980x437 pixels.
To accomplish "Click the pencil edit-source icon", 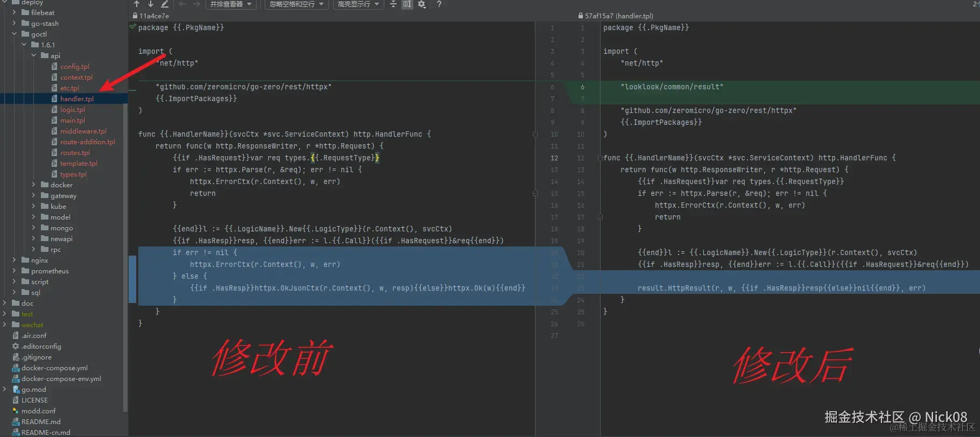I will pos(165,4).
